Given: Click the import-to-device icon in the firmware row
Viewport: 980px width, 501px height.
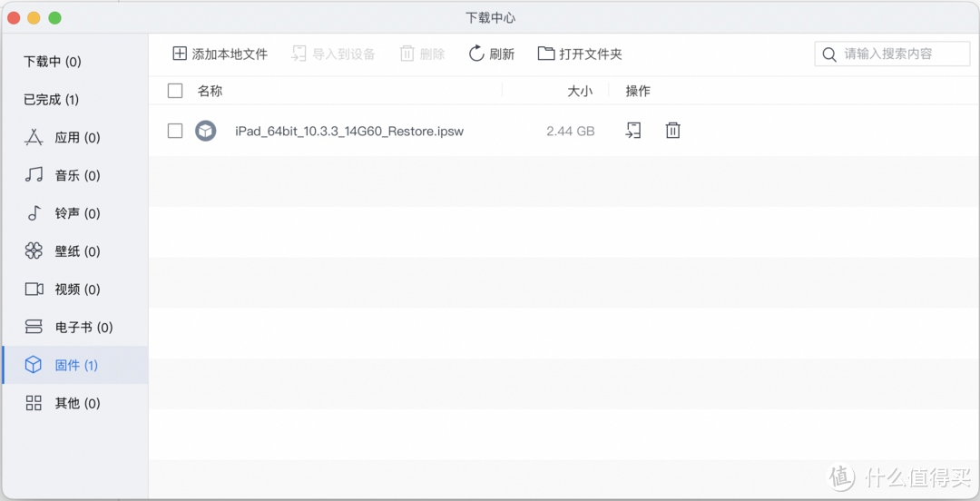Looking at the screenshot, I should click(x=633, y=131).
